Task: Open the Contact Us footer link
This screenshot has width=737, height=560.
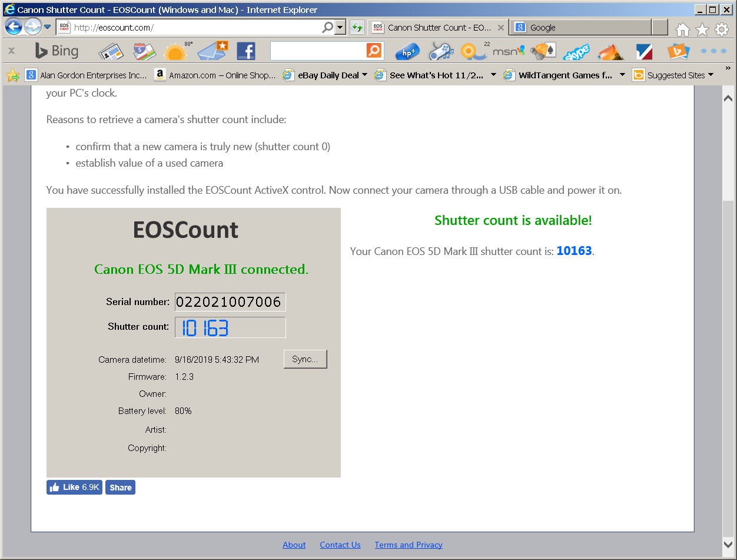Action: tap(340, 545)
